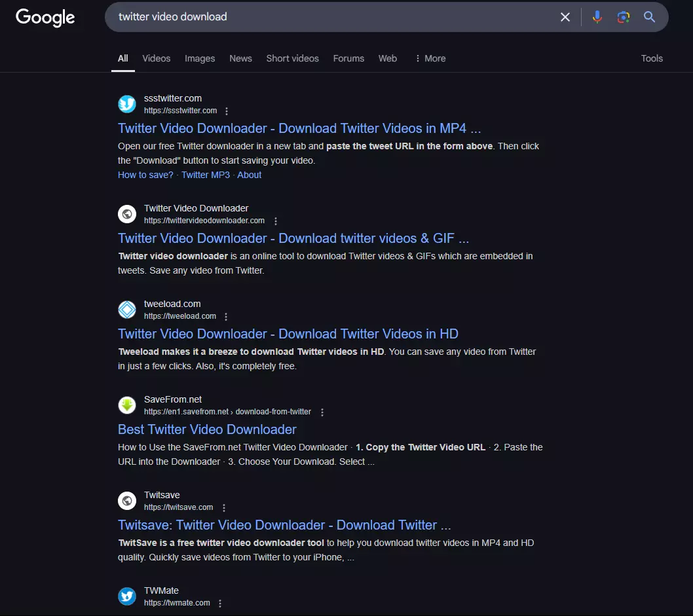Click the 'tweeload.com' site name

click(172, 304)
